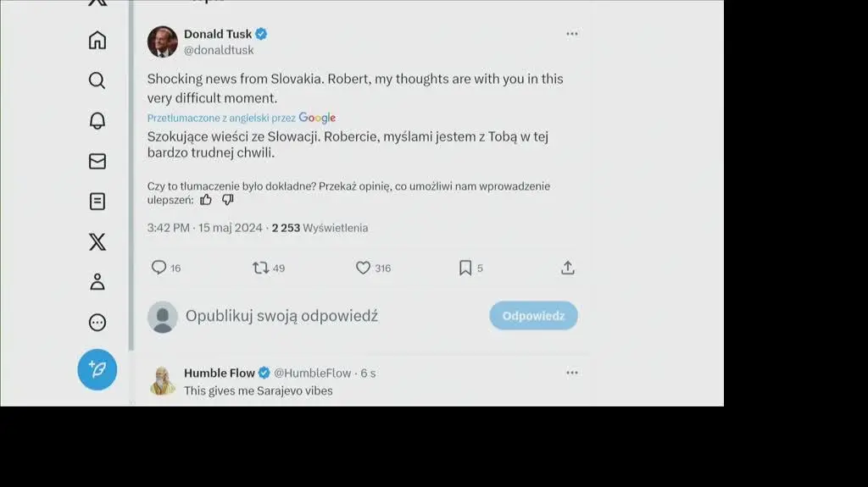Open three-dot menu on Donald Tusk's post
Image resolution: width=868 pixels, height=487 pixels.
[572, 34]
